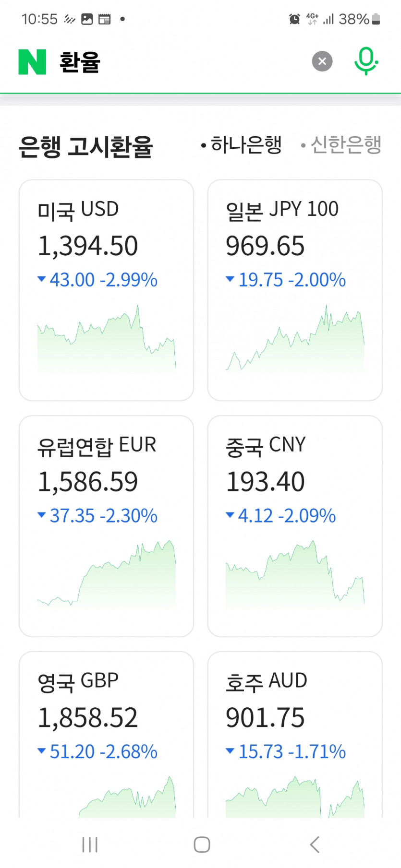Tap the battery icon in status bar
The height and width of the screenshot is (868, 401).
coord(377,19)
